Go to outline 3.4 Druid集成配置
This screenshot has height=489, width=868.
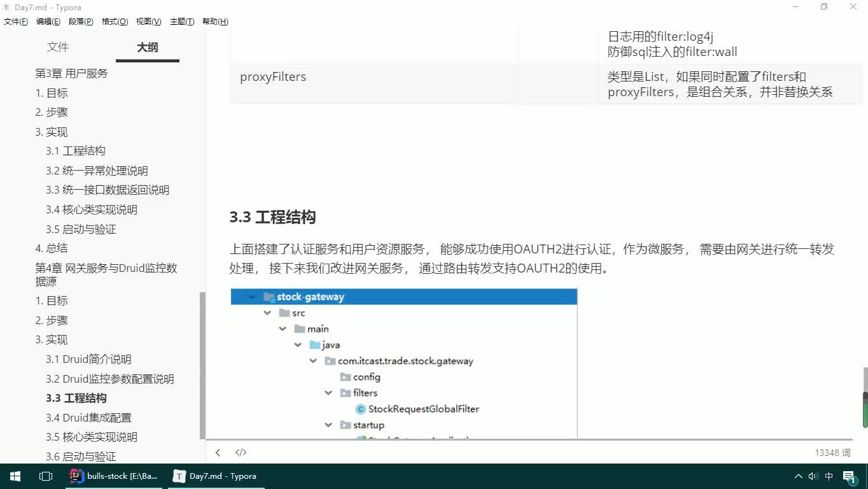[88, 418]
